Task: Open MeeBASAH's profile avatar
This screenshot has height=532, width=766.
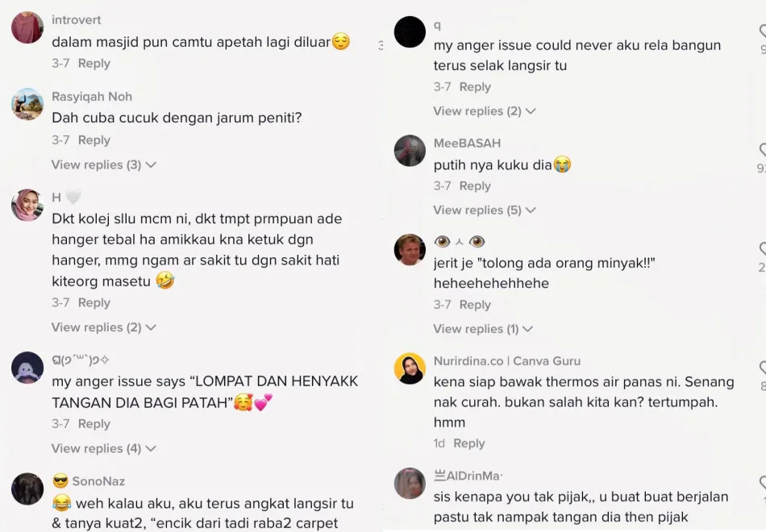Action: point(410,151)
